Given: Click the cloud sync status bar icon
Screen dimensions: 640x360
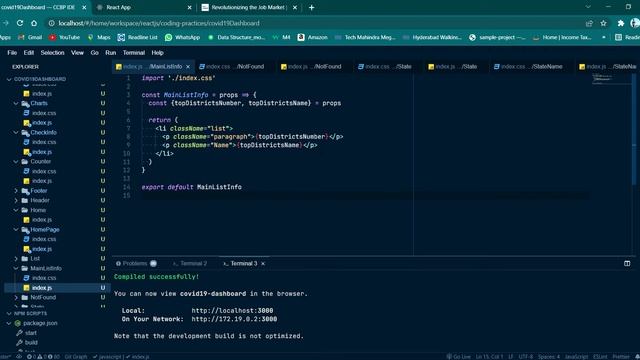Looking at the screenshot, I should [x=19, y=356].
